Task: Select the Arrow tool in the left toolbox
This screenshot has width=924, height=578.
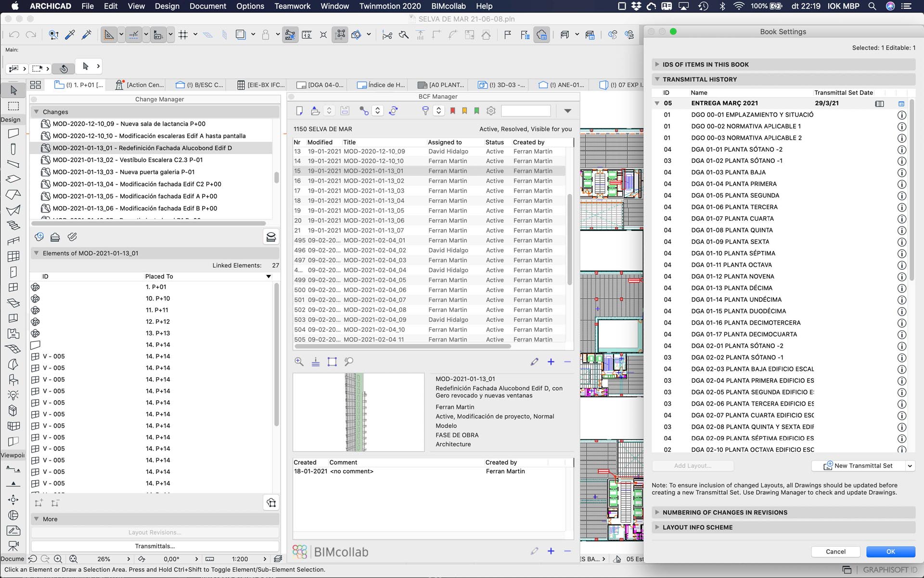Action: pyautogui.click(x=13, y=90)
